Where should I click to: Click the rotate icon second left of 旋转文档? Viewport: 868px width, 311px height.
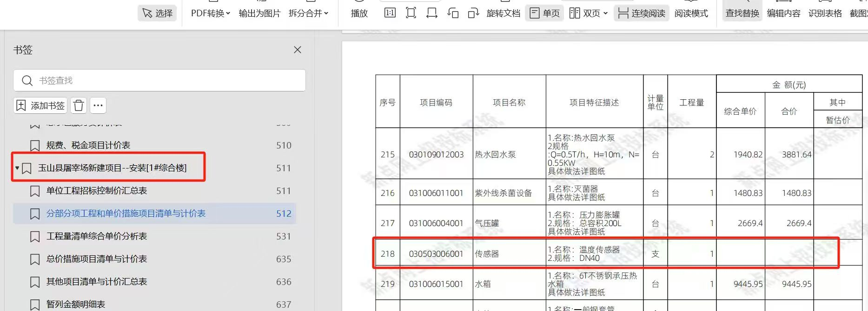point(453,13)
